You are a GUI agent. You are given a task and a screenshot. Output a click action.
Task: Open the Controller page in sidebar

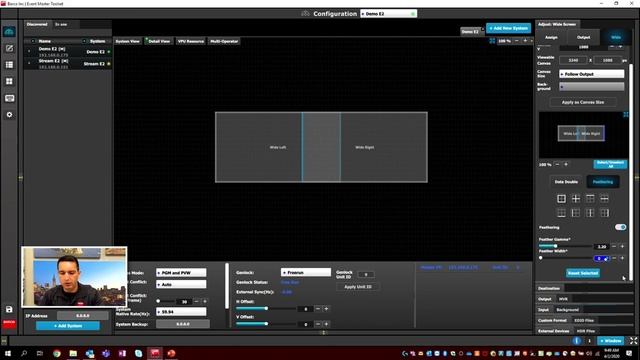click(x=9, y=98)
